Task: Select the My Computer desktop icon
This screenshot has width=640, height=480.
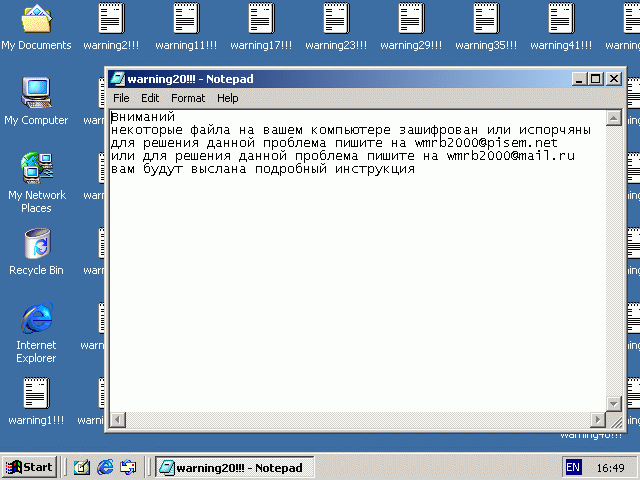Action: [36, 93]
